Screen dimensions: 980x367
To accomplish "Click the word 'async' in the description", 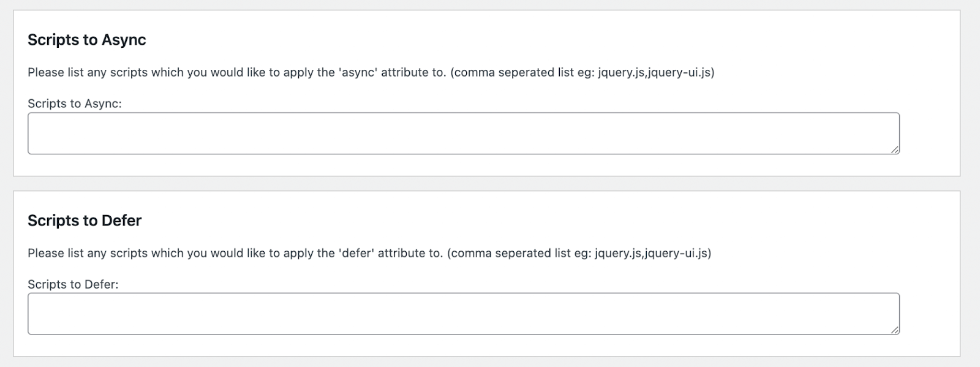I will pos(358,72).
